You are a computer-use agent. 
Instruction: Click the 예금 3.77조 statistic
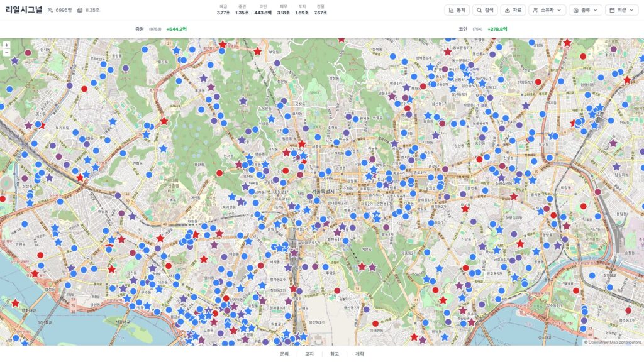click(x=223, y=10)
